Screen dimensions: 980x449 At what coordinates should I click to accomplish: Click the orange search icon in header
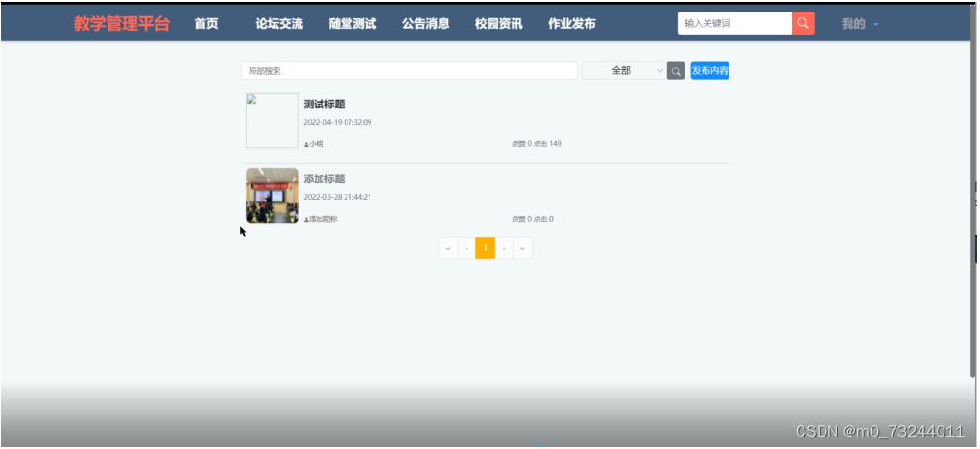click(x=802, y=23)
